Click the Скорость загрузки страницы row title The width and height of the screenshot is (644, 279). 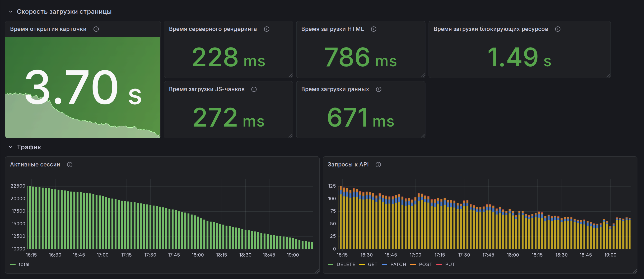pos(64,12)
